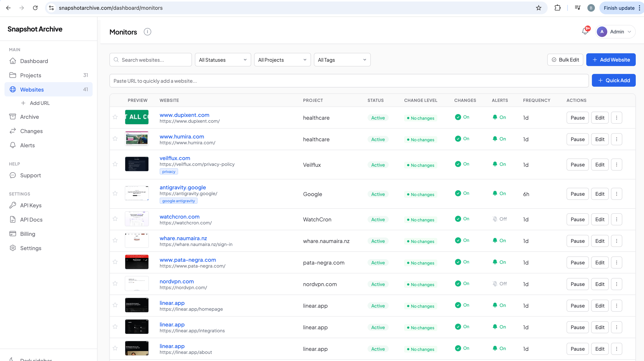Open the All Projects dropdown

282,60
